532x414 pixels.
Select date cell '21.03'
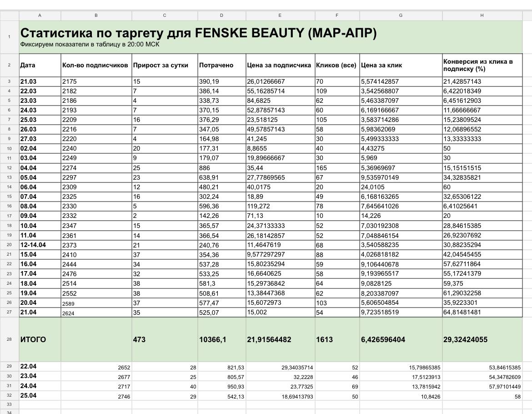click(40, 81)
